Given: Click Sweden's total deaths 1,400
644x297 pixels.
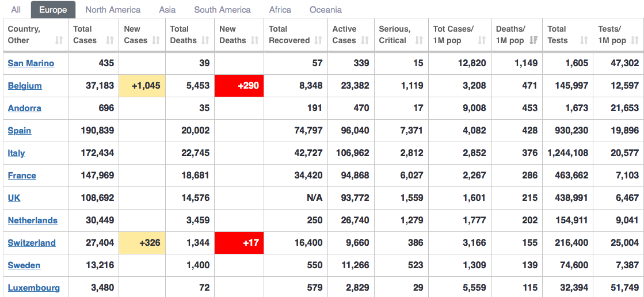Looking at the screenshot, I should click(198, 265).
